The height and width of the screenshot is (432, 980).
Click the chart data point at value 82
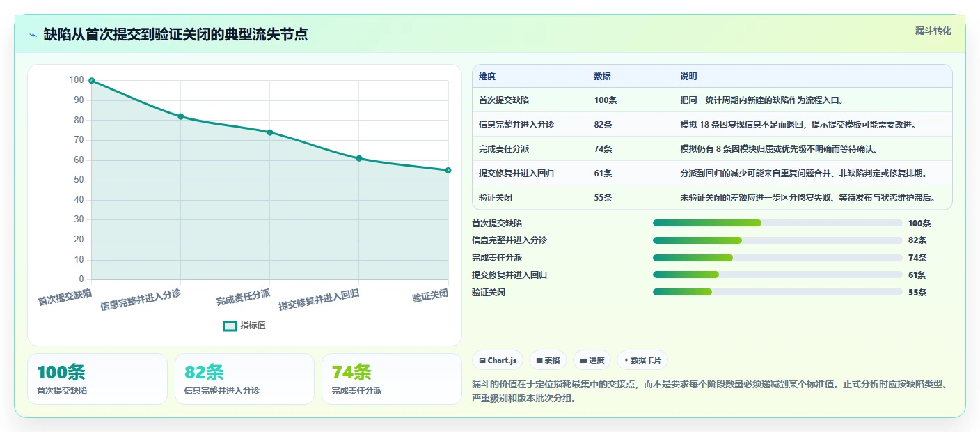(x=181, y=116)
